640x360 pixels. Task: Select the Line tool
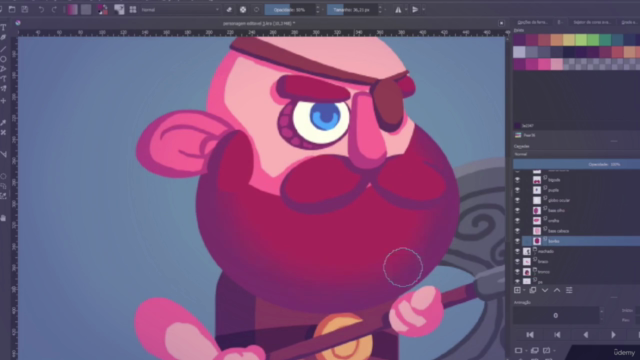pos(3,49)
